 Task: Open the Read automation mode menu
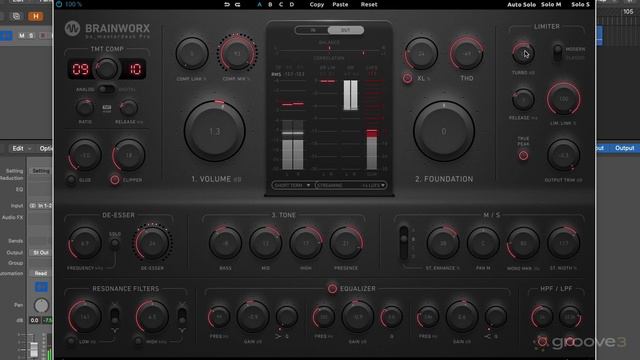pyautogui.click(x=41, y=273)
